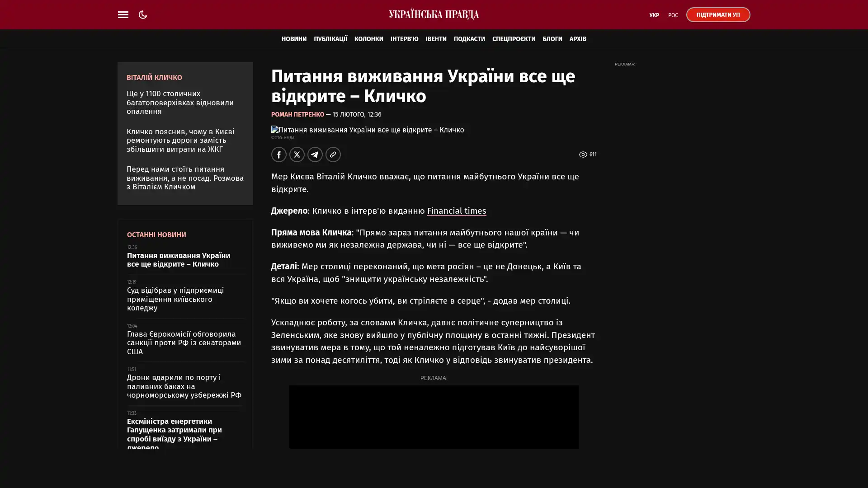
Task: Share article on Facebook
Action: pos(278,155)
